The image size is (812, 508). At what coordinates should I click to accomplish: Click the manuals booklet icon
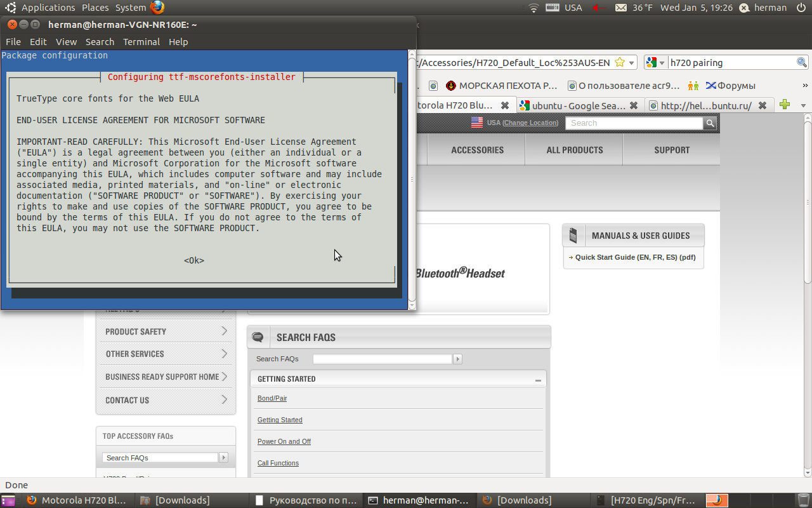tap(573, 236)
